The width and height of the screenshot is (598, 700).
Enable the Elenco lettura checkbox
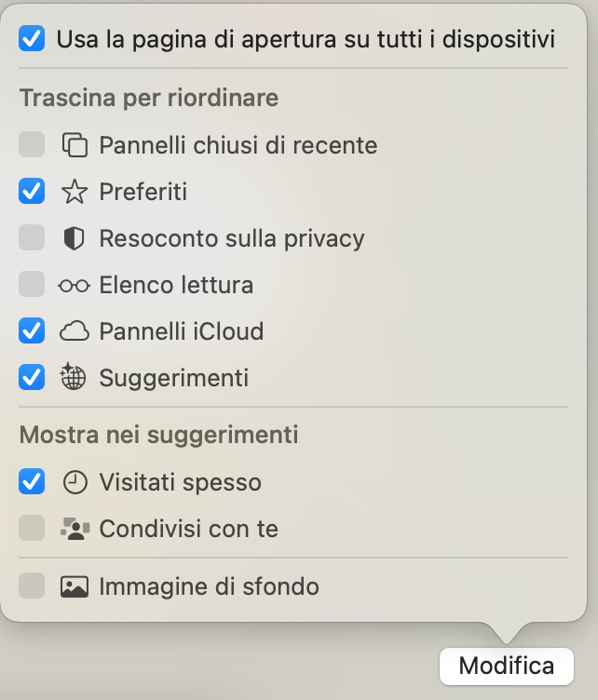click(32, 285)
